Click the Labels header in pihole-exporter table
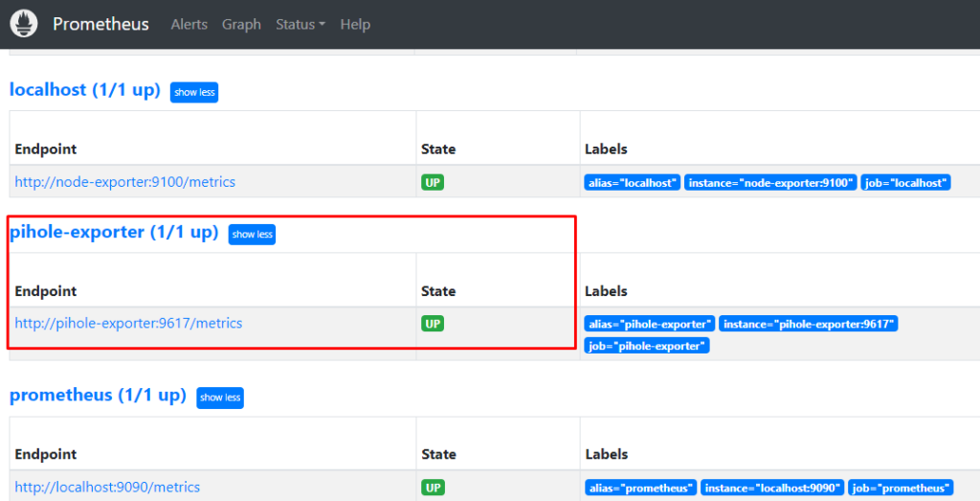 [x=606, y=291]
